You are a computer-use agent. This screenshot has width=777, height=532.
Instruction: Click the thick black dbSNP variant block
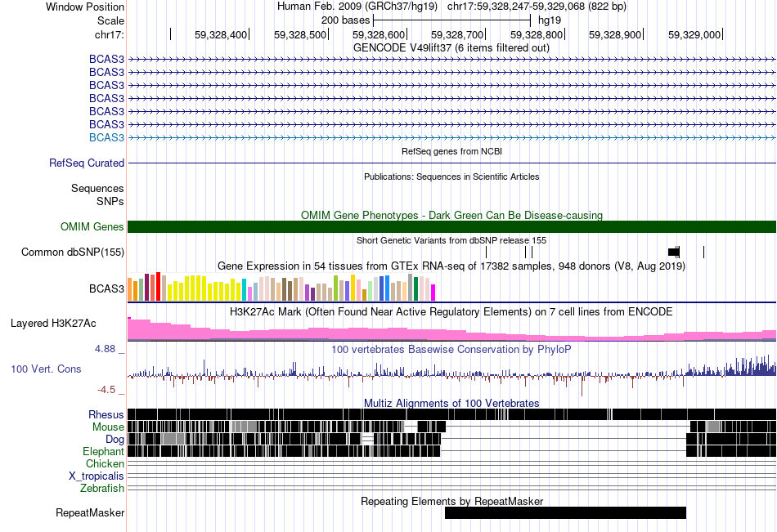(674, 253)
